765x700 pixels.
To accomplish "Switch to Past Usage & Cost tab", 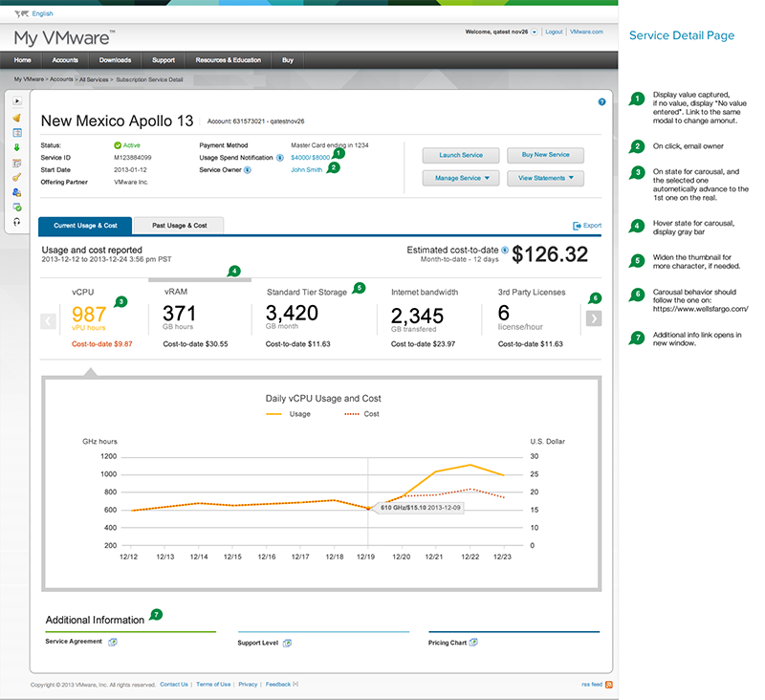I will click(180, 226).
